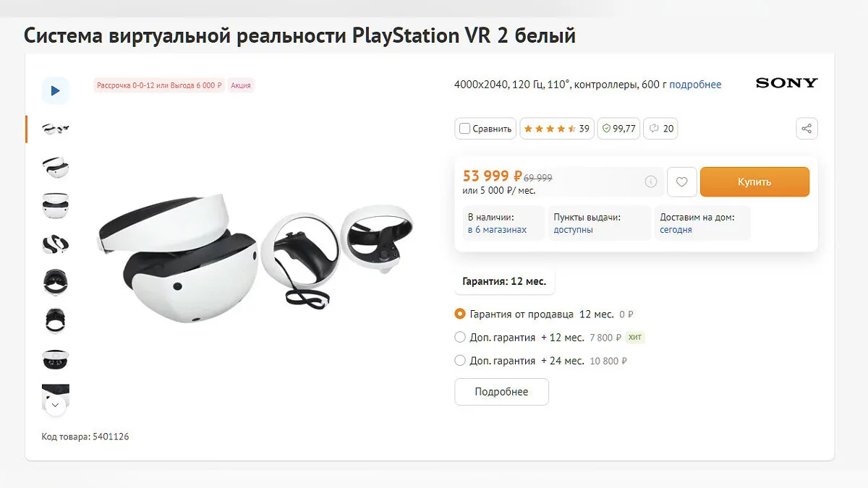Play the product video
Screen dimensions: 868x488
tap(55, 91)
